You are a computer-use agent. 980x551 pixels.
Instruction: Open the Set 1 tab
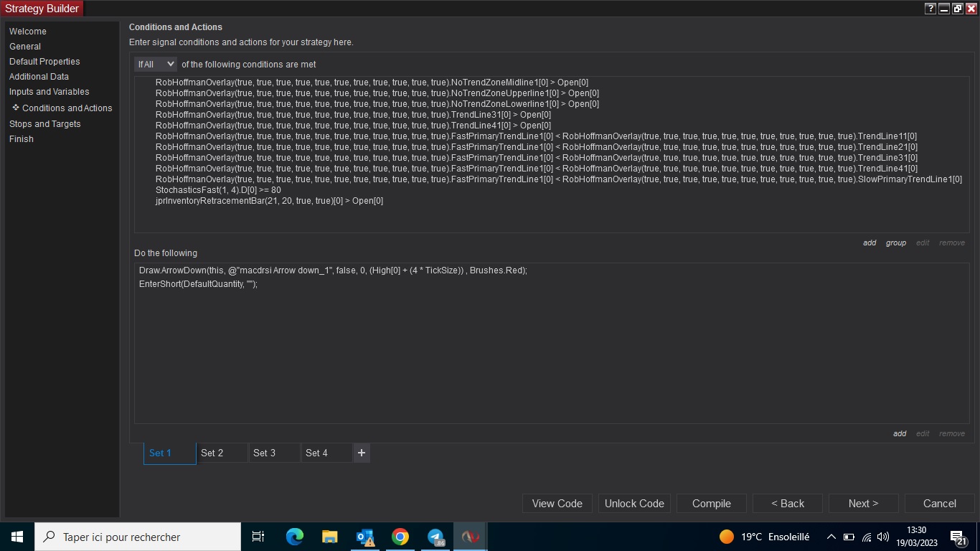tap(170, 453)
